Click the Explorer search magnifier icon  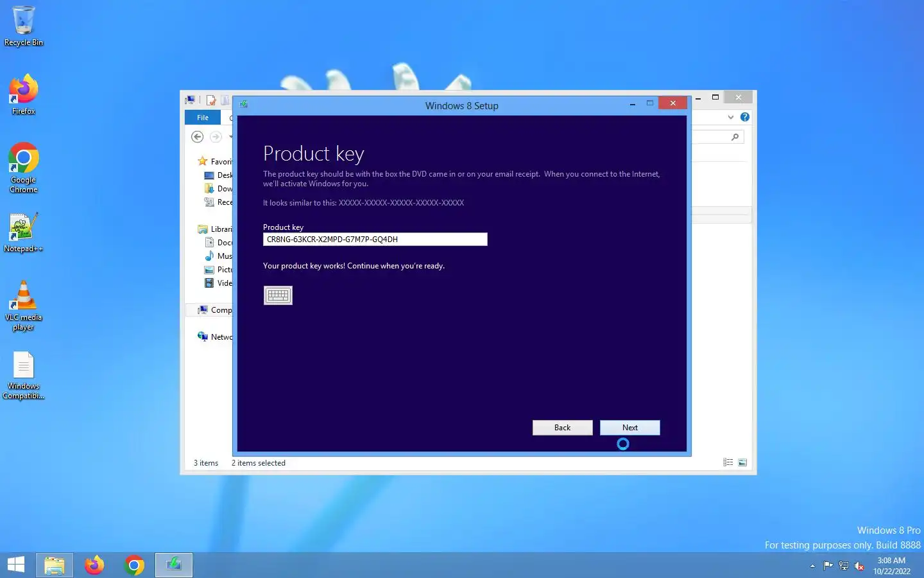(x=735, y=137)
